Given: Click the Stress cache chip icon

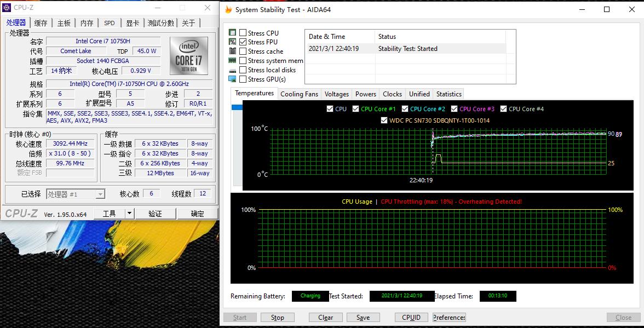Looking at the screenshot, I should (232, 51).
